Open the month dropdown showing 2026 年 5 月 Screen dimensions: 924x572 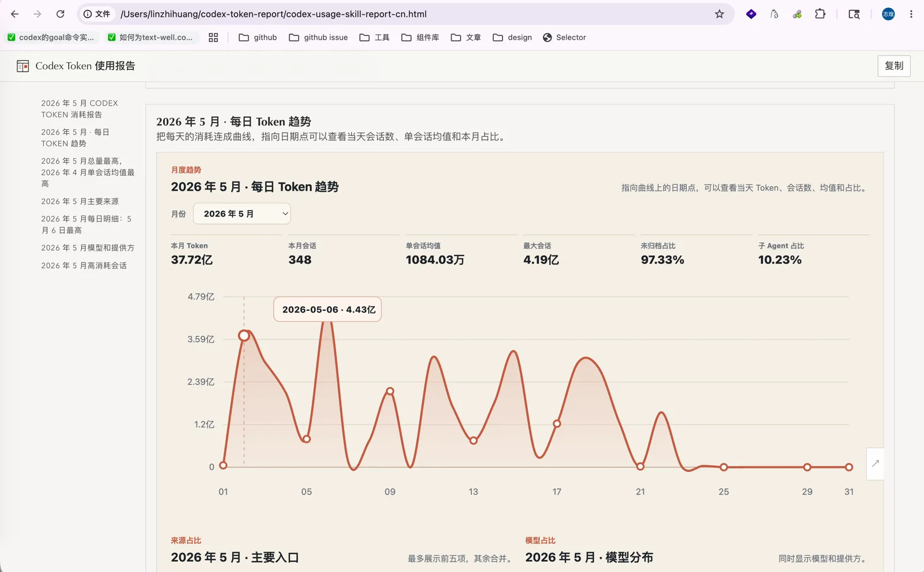click(x=242, y=214)
